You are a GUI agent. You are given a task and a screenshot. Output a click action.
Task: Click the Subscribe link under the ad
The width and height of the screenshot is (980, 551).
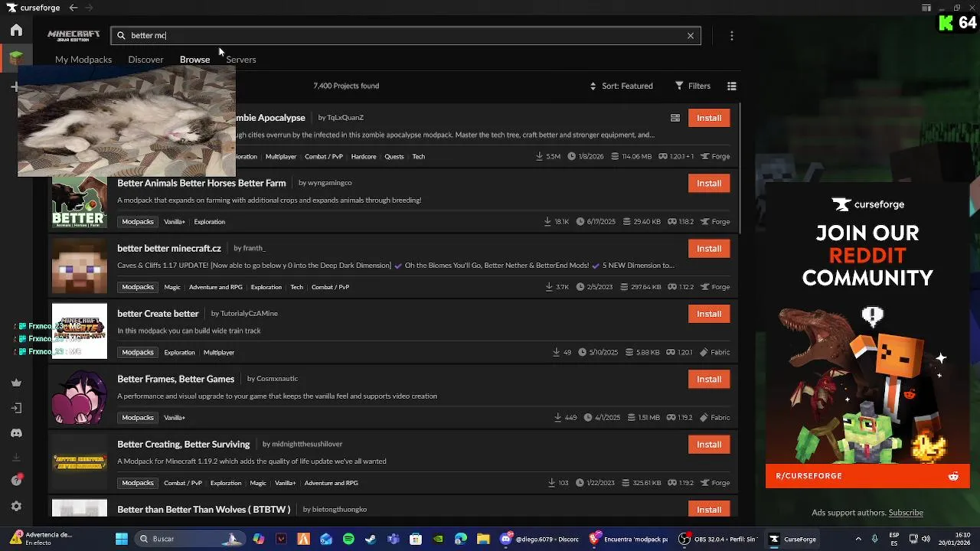pyautogui.click(x=906, y=513)
